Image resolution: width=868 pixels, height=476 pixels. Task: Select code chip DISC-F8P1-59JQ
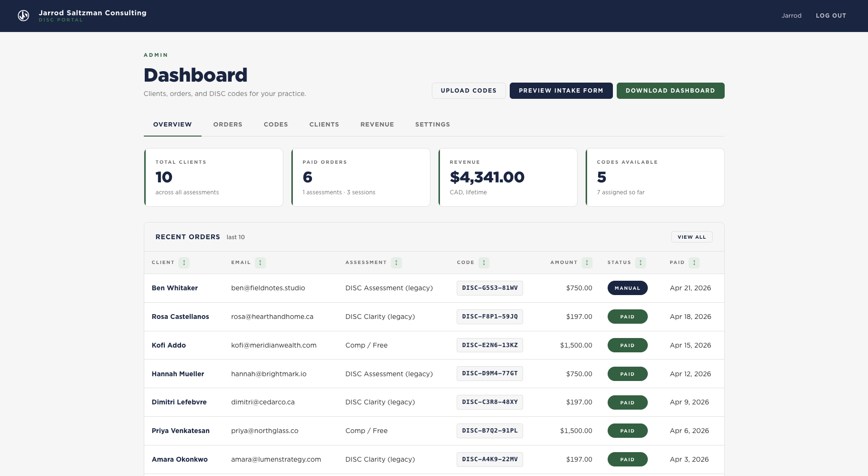[x=490, y=317]
